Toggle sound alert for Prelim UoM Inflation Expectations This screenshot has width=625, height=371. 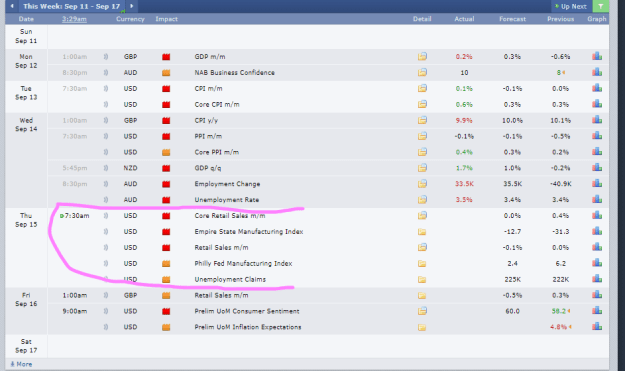coord(106,327)
